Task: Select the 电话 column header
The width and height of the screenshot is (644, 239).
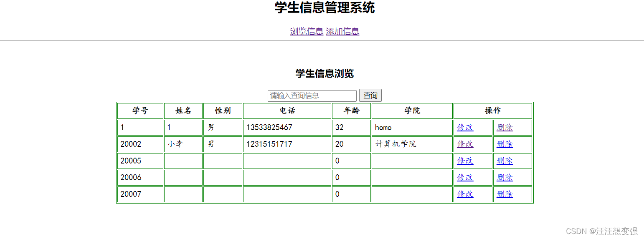Action: tap(287, 111)
